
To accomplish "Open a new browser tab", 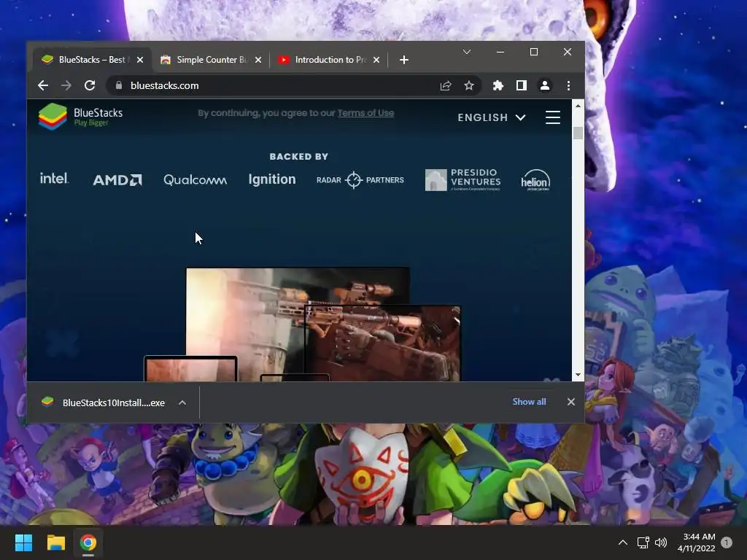I will pyautogui.click(x=404, y=60).
